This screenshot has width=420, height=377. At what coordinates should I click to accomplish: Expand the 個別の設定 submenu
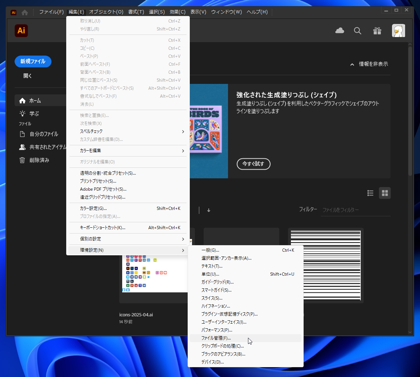tap(128, 239)
